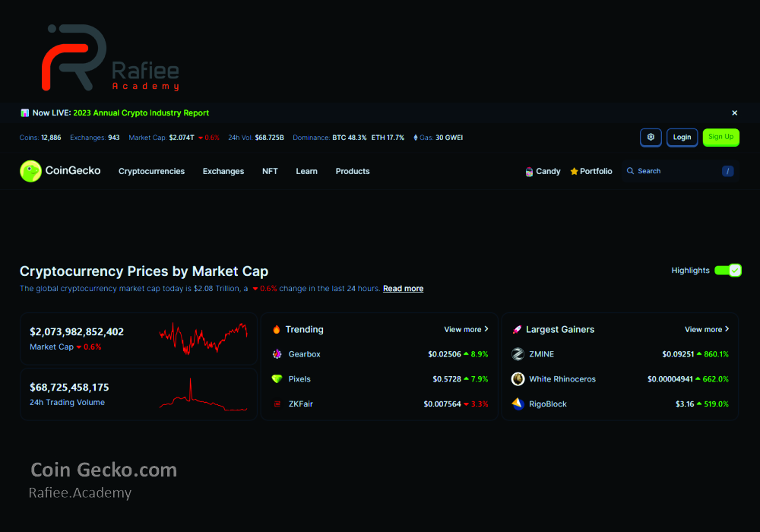Click the RigoBlock coin icon

pyautogui.click(x=518, y=404)
